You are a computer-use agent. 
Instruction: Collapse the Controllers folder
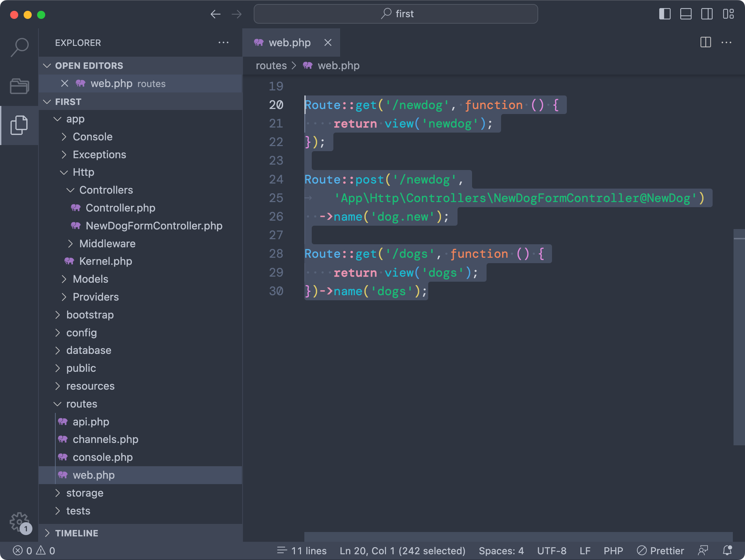pos(106,190)
